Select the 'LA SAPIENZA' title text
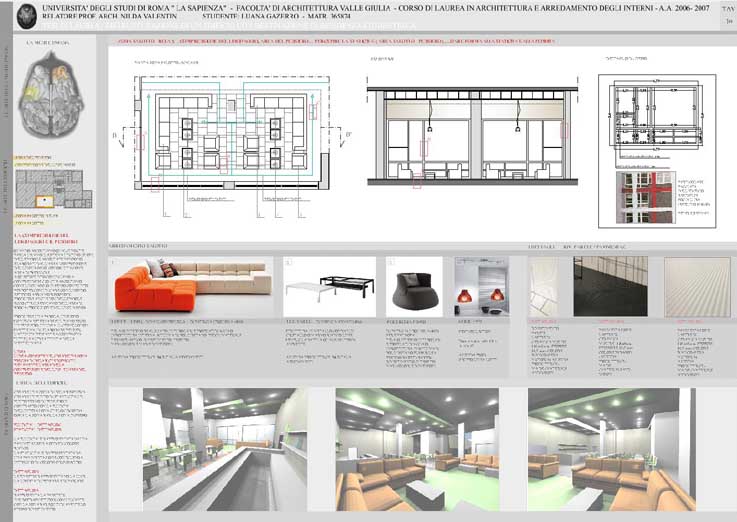The width and height of the screenshot is (737, 522). [199, 8]
